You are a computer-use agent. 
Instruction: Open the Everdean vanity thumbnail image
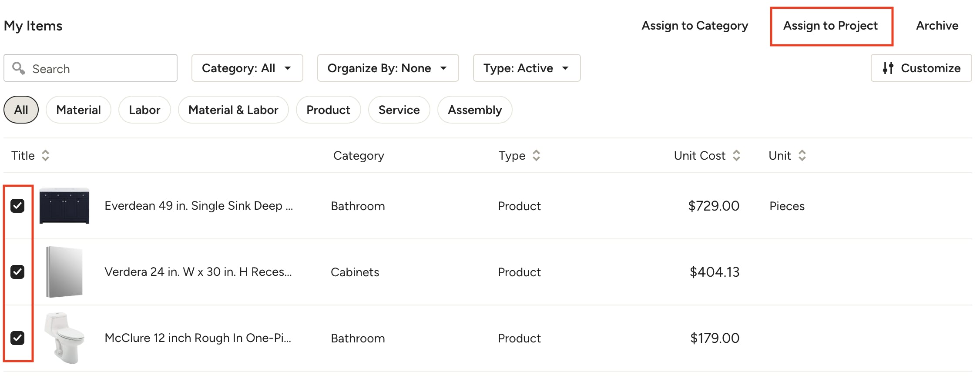click(64, 206)
